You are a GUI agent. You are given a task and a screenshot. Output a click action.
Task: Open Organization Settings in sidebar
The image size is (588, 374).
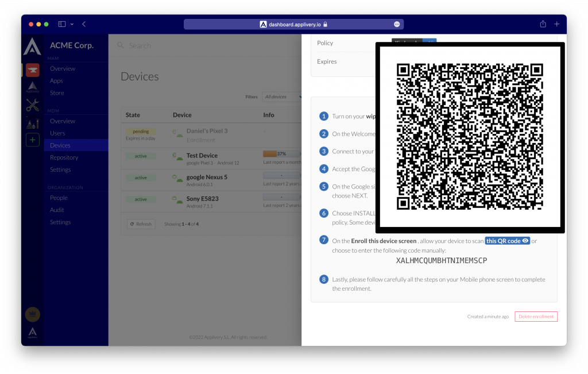[60, 222]
